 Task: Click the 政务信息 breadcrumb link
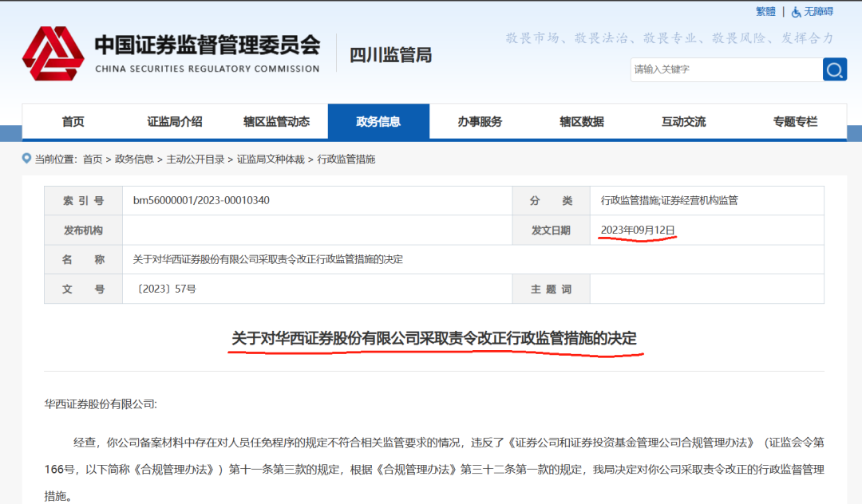[134, 159]
